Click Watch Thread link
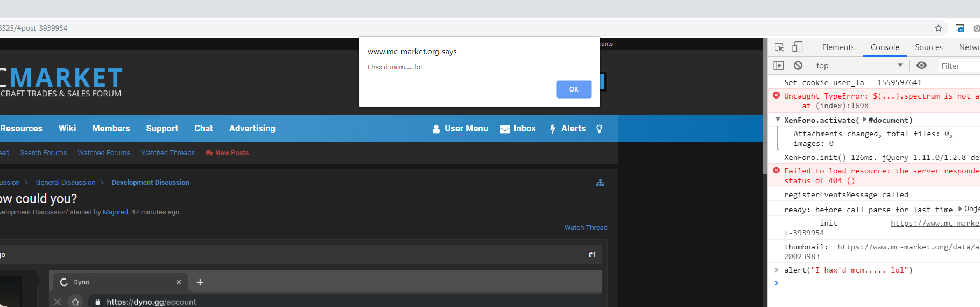 click(586, 228)
